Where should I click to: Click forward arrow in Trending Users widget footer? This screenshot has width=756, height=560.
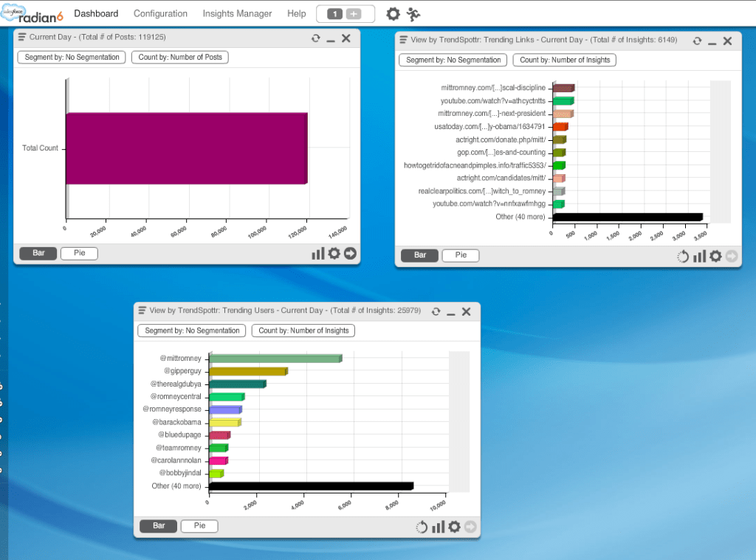point(470,527)
